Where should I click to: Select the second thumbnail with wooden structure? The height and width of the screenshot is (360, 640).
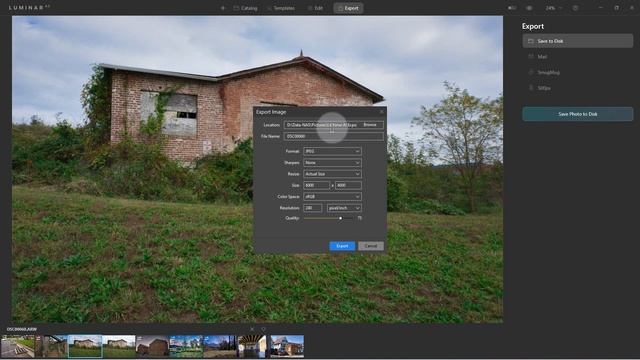pos(51,347)
